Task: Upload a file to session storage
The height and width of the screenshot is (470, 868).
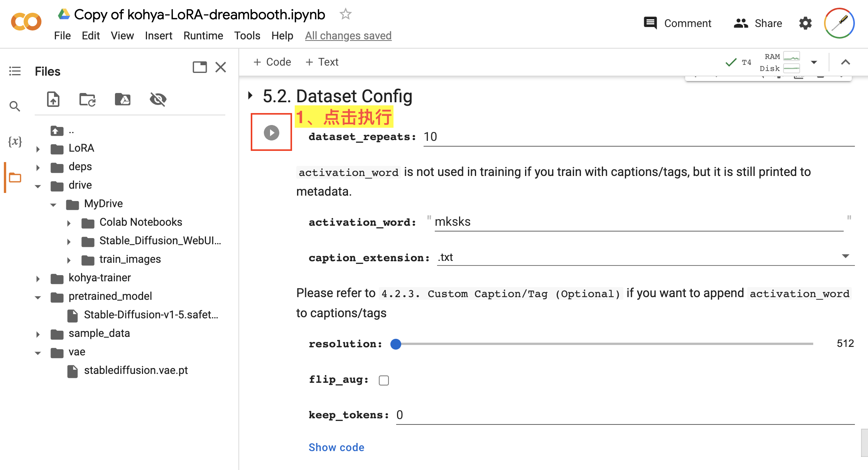Action: tap(54, 99)
